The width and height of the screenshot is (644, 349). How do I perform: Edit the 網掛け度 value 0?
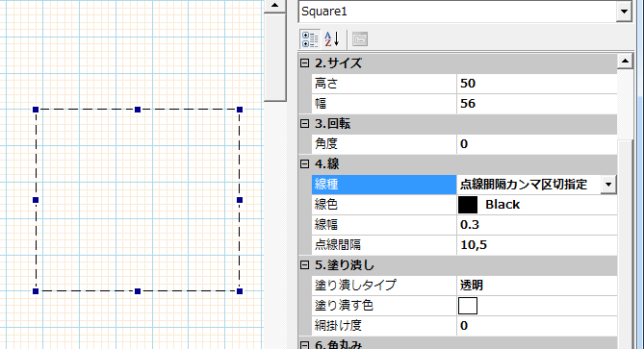click(x=536, y=326)
